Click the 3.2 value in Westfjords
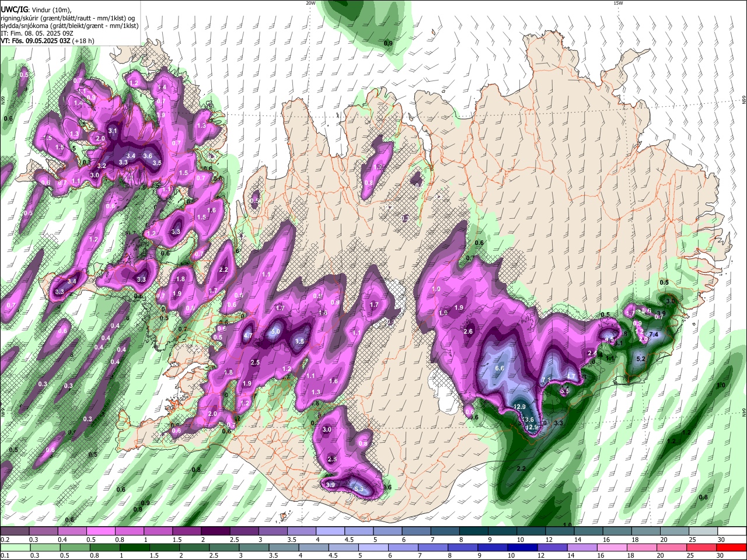This screenshot has width=747, height=560. click(102, 166)
